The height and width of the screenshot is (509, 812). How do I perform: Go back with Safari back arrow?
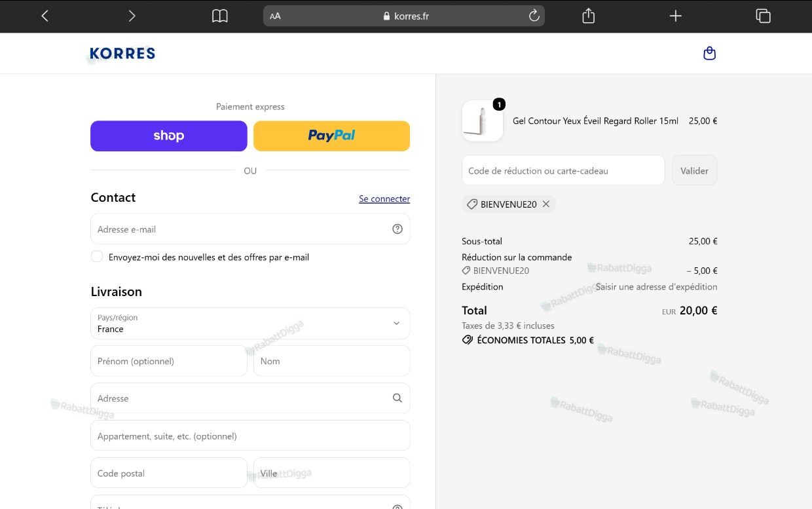click(x=45, y=16)
